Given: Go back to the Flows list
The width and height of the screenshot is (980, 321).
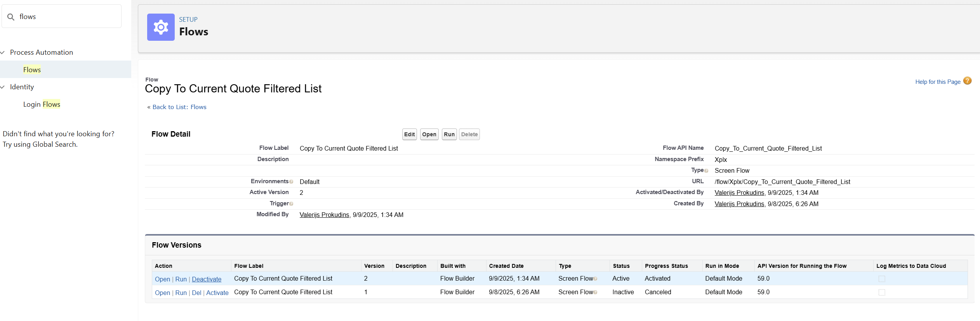Looking at the screenshot, I should click(x=179, y=107).
